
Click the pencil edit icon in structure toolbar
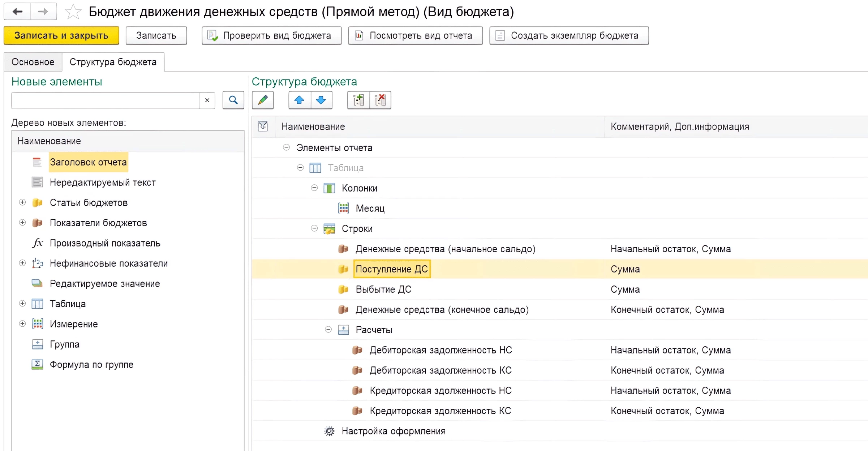(x=263, y=100)
